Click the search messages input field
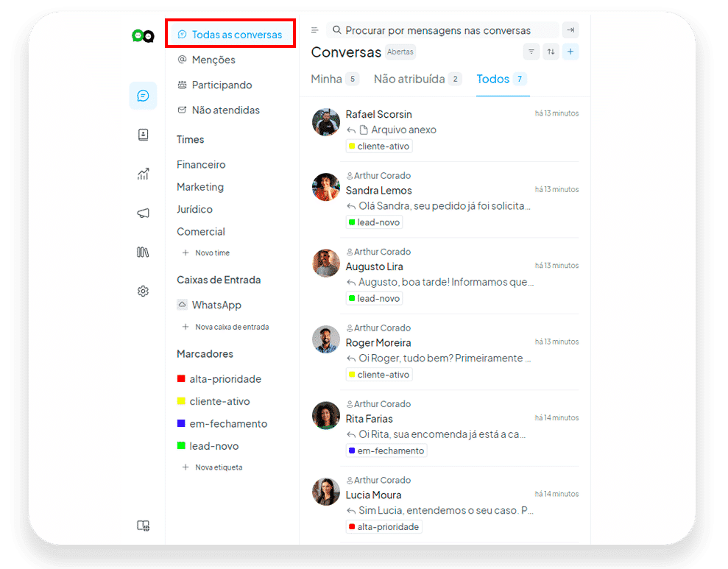 pos(442,30)
